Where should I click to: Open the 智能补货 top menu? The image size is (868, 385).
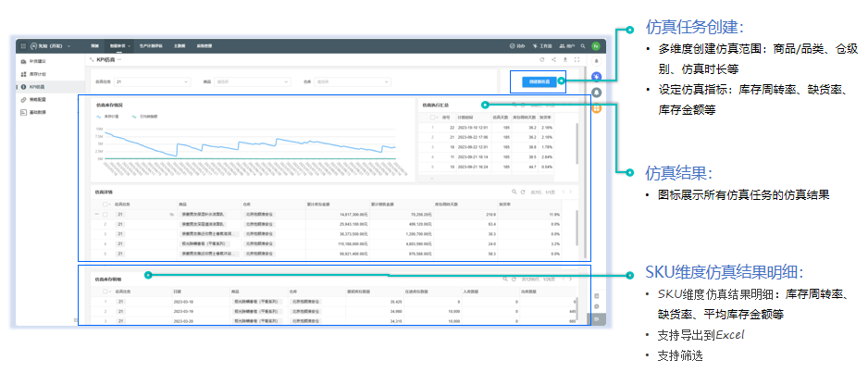(118, 44)
